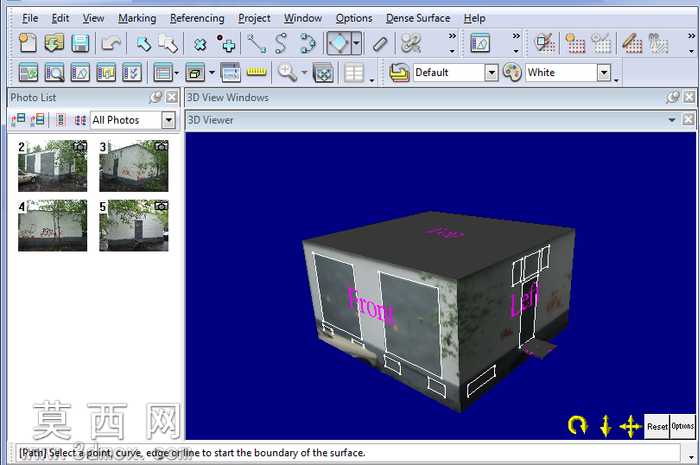Select the yellow rotate control in 3D Viewer
The image size is (700, 465).
pos(578,426)
